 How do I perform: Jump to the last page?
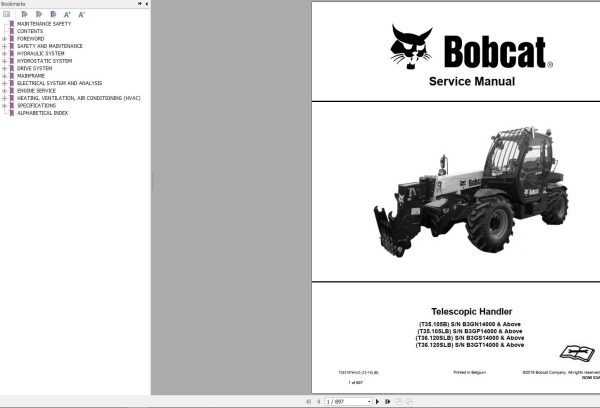pyautogui.click(x=388, y=401)
